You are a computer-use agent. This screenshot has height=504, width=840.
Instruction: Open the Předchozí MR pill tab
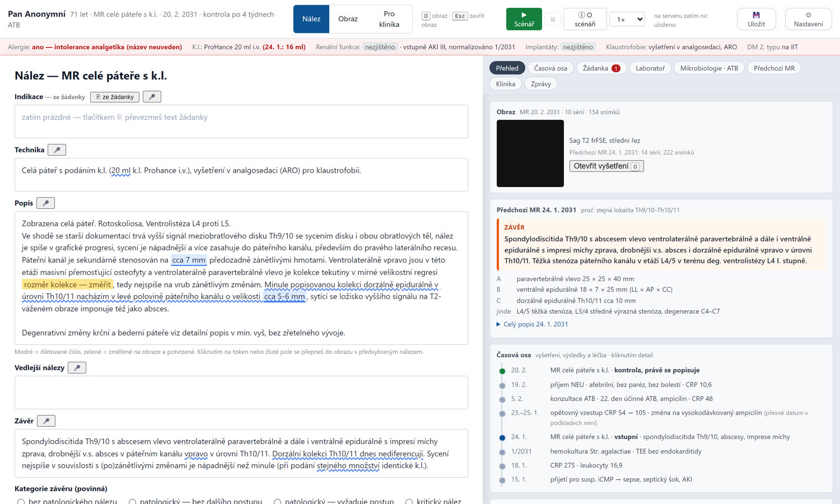tap(774, 68)
